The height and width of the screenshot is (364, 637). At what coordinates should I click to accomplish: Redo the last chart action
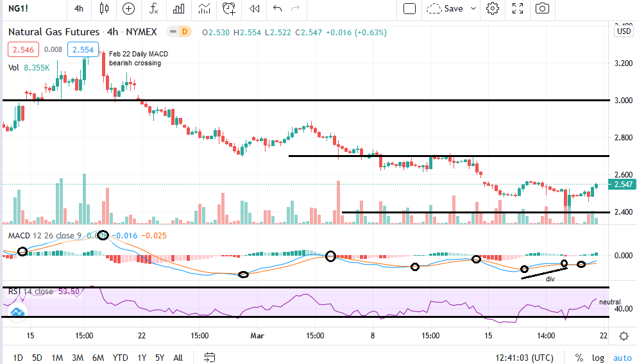coord(295,8)
